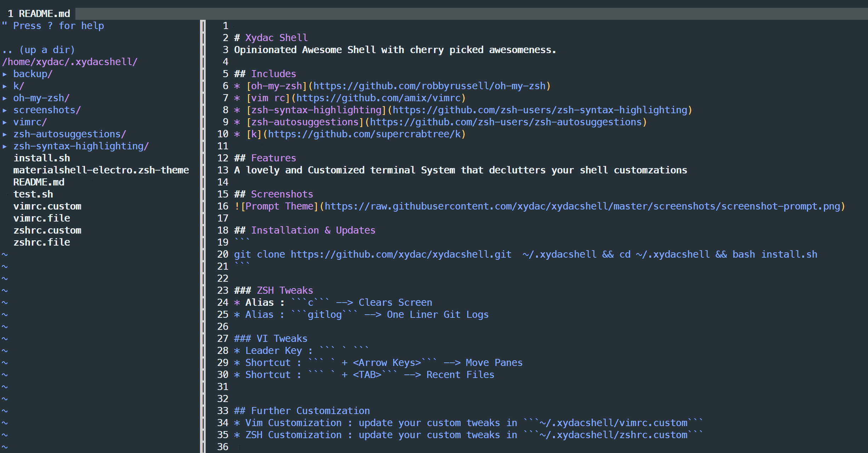Place cursor on the Installation & Updates heading

coord(313,230)
